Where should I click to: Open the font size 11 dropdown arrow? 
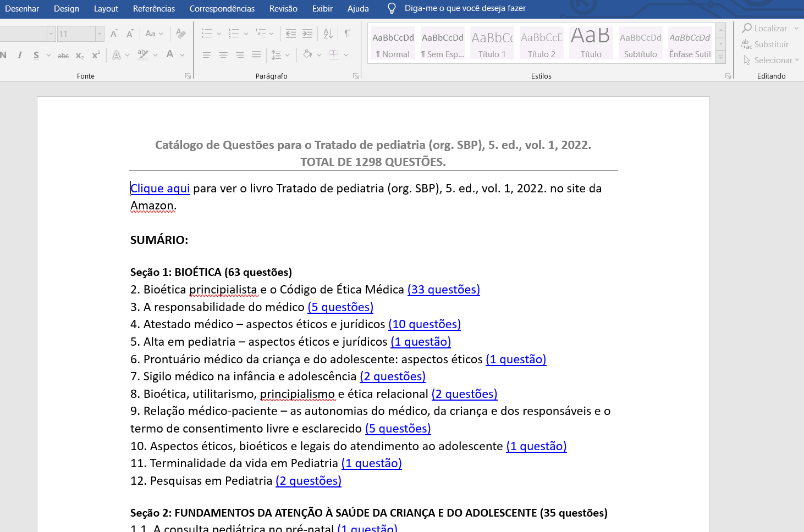point(100,34)
